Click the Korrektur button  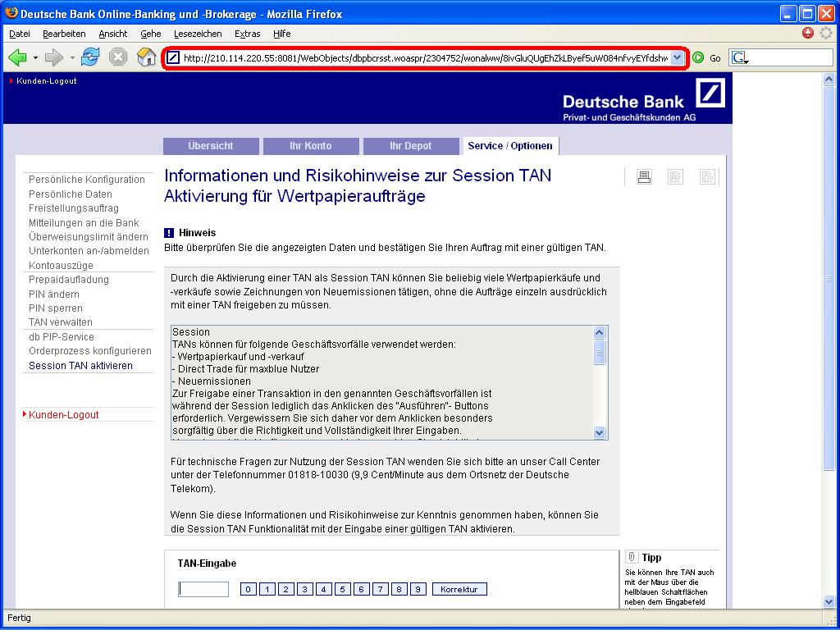pos(459,589)
